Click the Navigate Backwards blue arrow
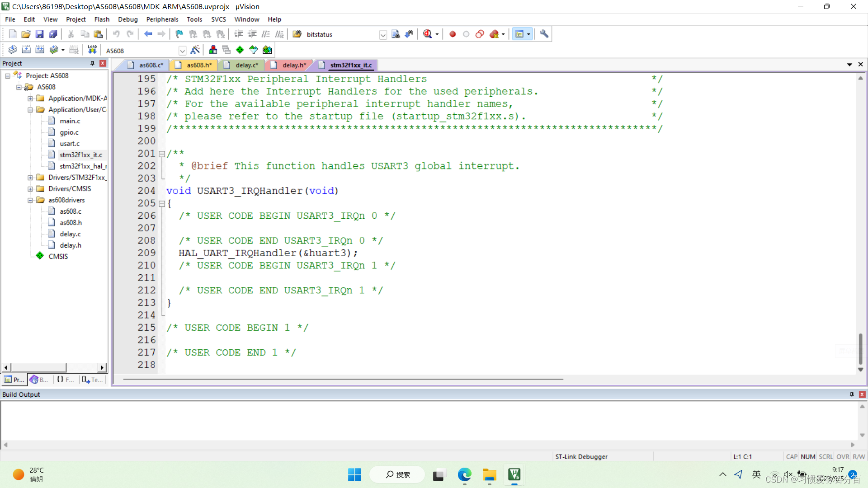Viewport: 868px width, 488px height. [x=148, y=34]
